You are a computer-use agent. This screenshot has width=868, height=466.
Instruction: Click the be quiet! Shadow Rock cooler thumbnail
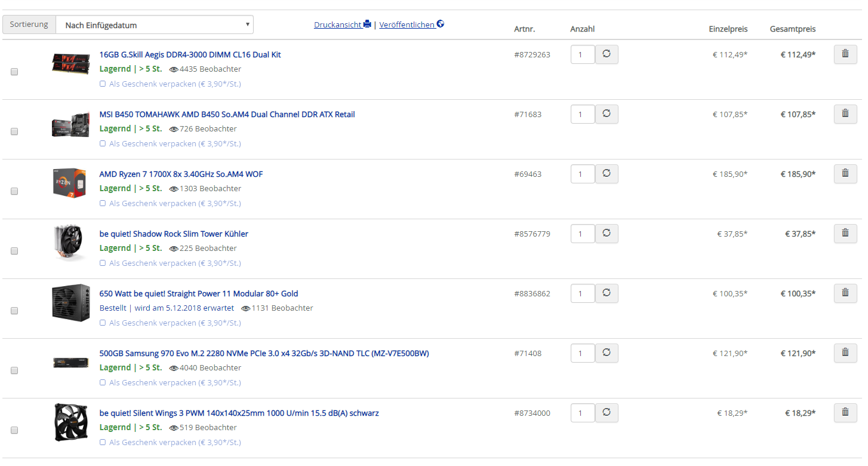click(70, 243)
